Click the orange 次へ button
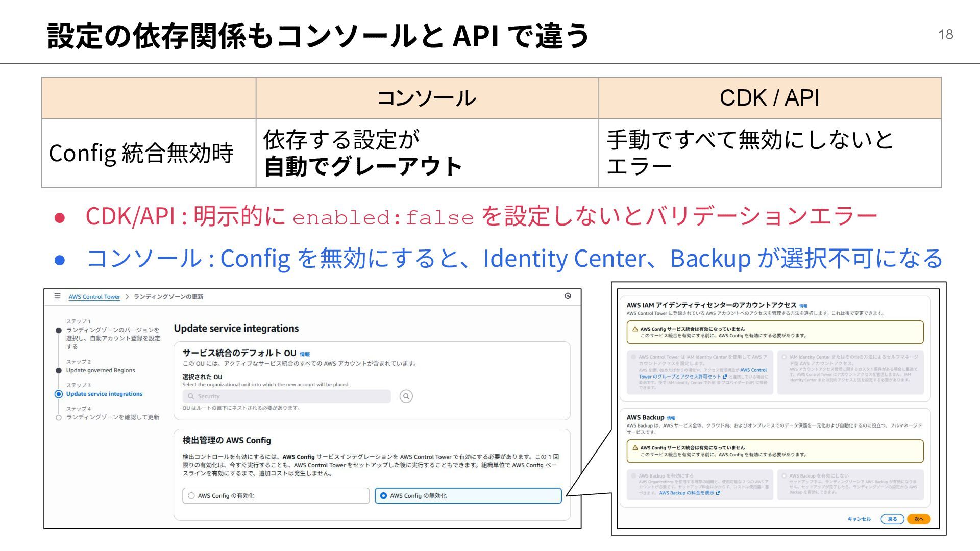980x551 pixels. point(918,519)
